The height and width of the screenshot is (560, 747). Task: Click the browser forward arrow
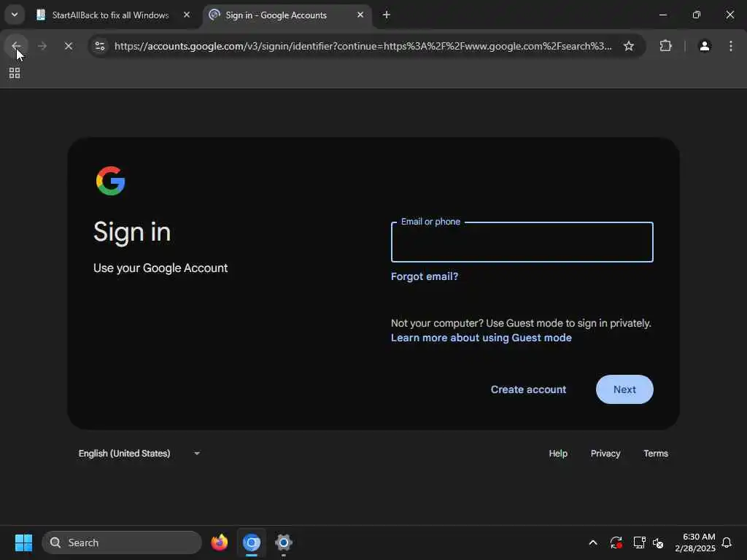42,46
